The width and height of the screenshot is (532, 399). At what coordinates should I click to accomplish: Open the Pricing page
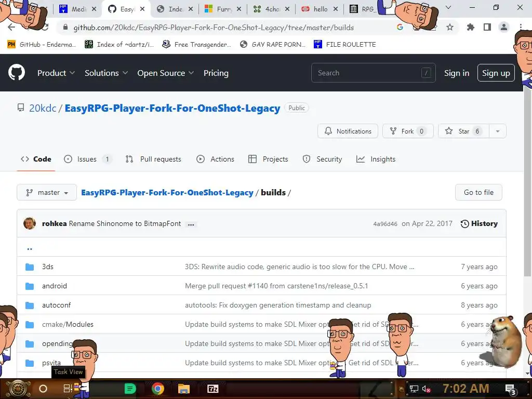click(x=216, y=73)
